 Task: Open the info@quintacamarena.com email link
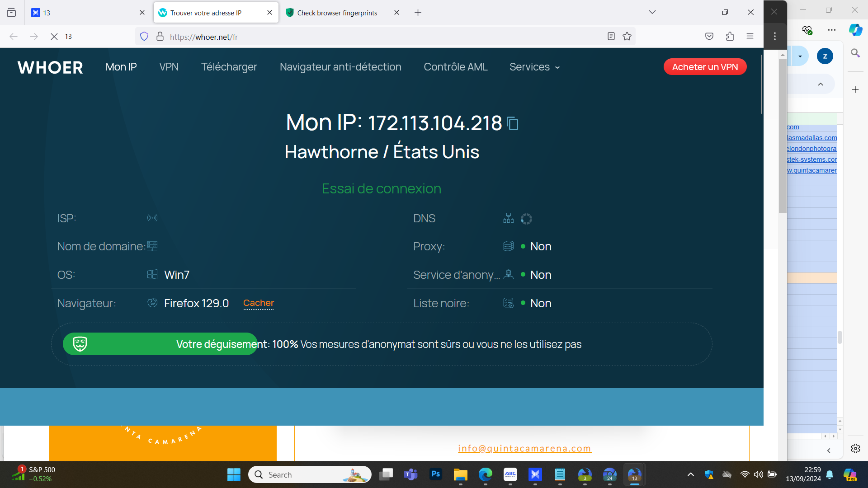(x=524, y=448)
